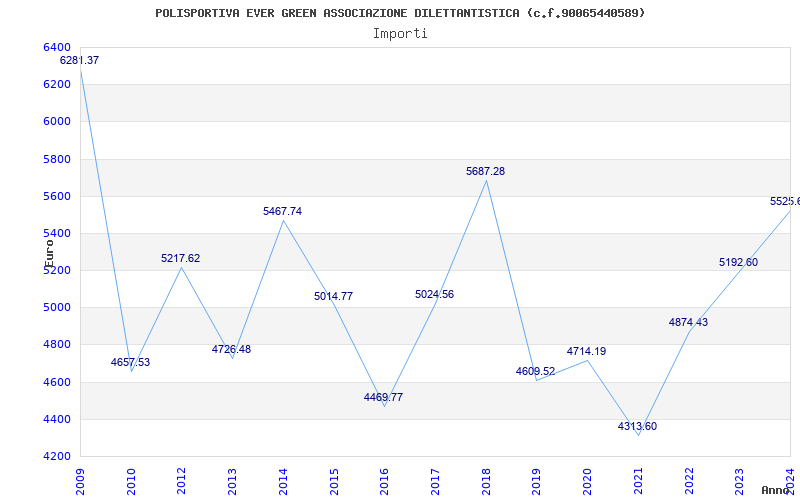Click the 5217.62 data point label
800x500 pixels.
181,258
